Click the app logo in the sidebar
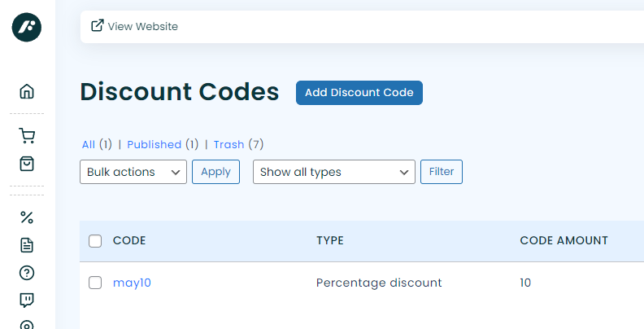Image resolution: width=644 pixels, height=329 pixels. pyautogui.click(x=27, y=27)
